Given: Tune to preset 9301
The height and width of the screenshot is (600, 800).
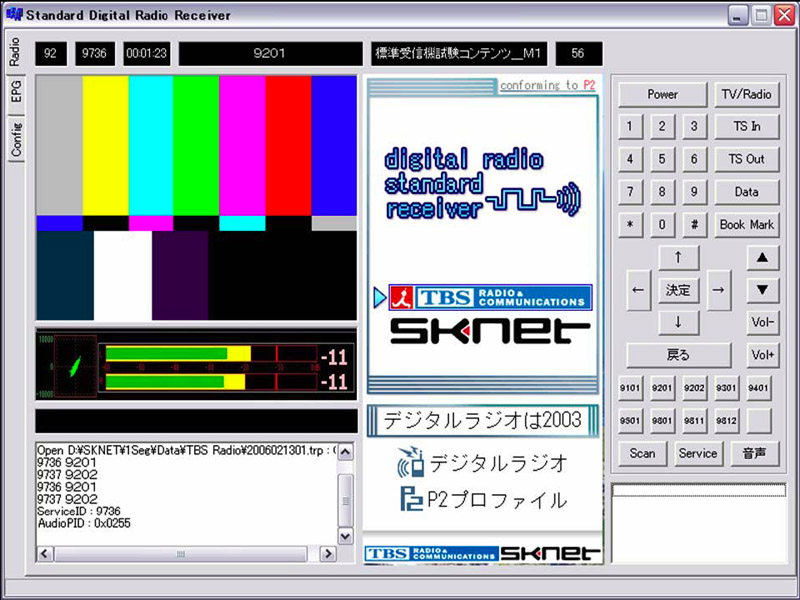Looking at the screenshot, I should (x=727, y=388).
